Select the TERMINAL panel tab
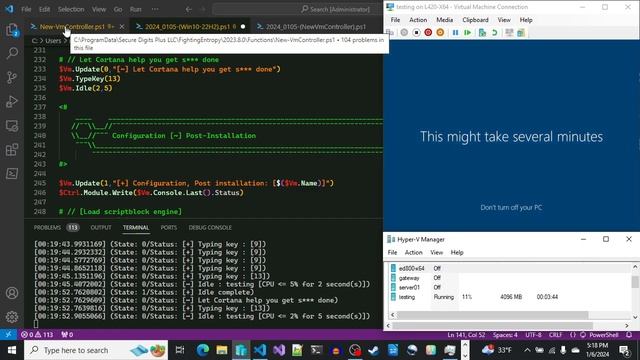 (x=136, y=228)
